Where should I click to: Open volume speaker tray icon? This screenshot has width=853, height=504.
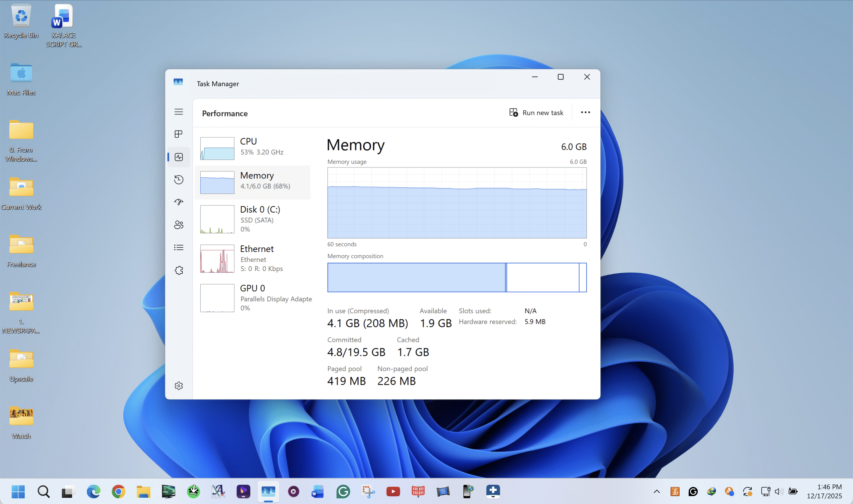(x=779, y=491)
